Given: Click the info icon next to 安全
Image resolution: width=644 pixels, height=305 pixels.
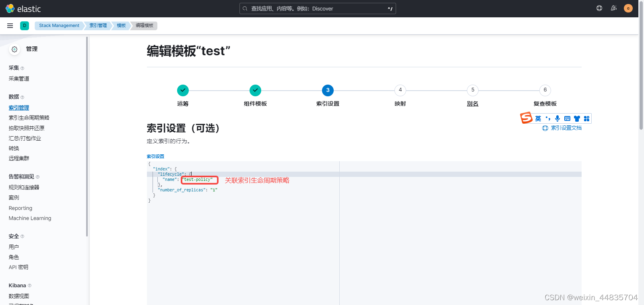Looking at the screenshot, I should coord(22,237).
